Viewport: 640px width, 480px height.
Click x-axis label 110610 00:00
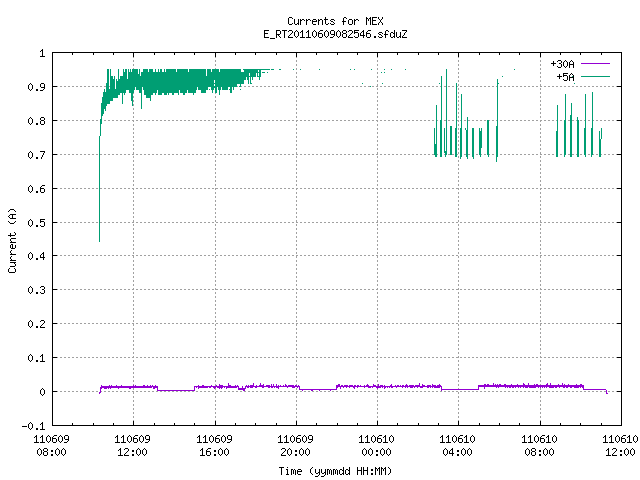pyautogui.click(x=376, y=446)
